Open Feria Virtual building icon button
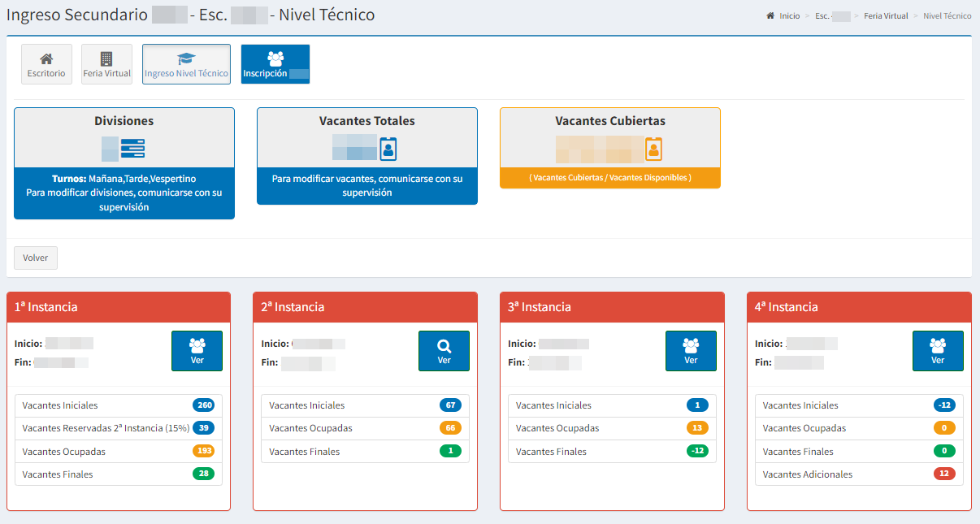This screenshot has height=524, width=980. (x=106, y=64)
